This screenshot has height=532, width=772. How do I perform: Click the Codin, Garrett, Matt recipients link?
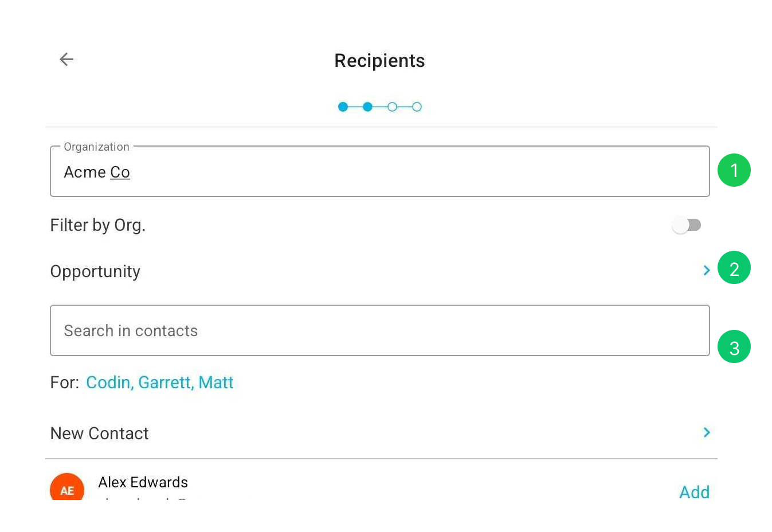159,383
